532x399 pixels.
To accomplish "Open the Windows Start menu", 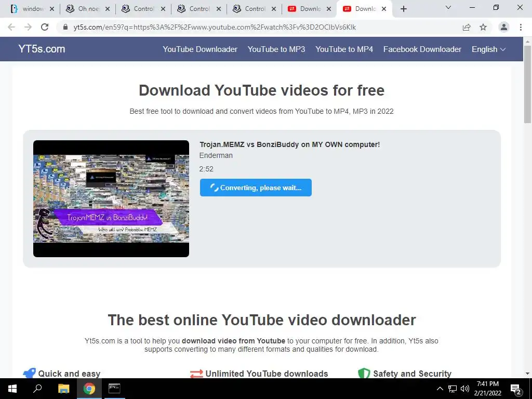I will pos(12,389).
